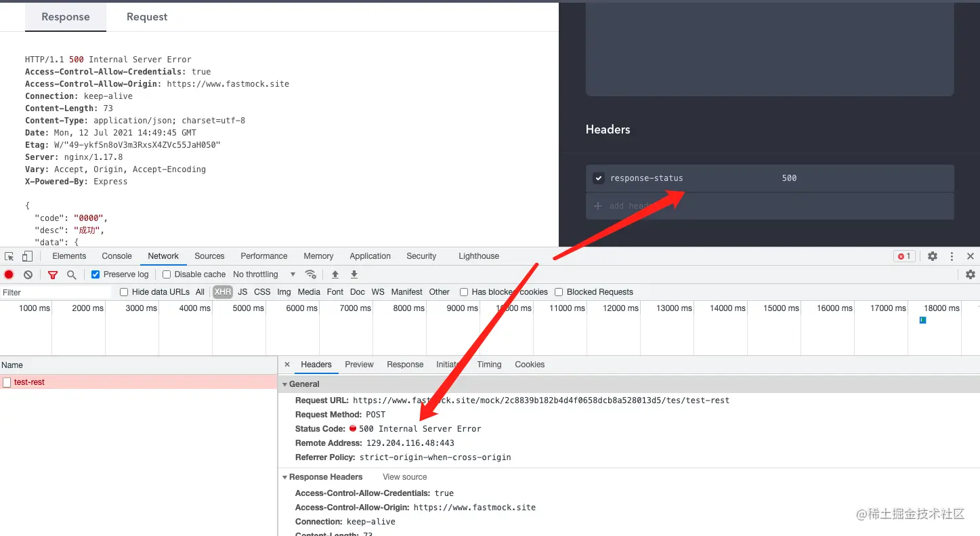Switch to the Request tab at top
This screenshot has width=980, height=536.
pyautogui.click(x=147, y=17)
